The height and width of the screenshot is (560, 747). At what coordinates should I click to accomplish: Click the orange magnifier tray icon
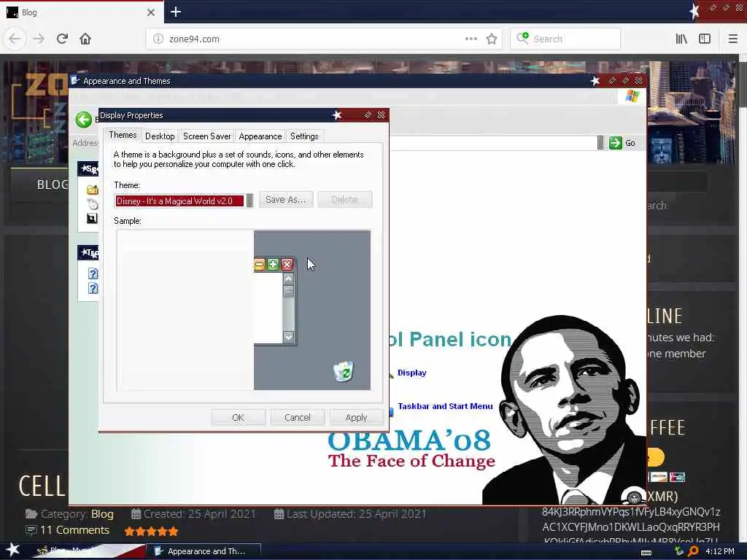(693, 551)
